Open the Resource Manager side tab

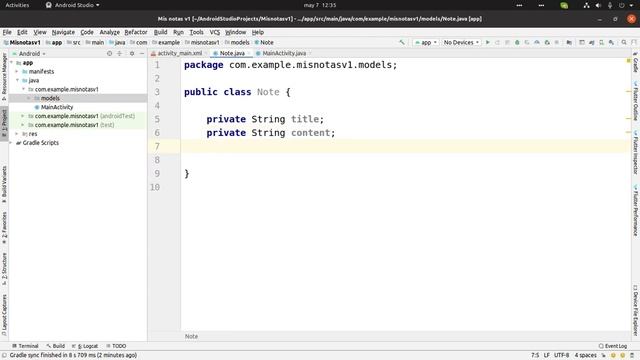4,77
